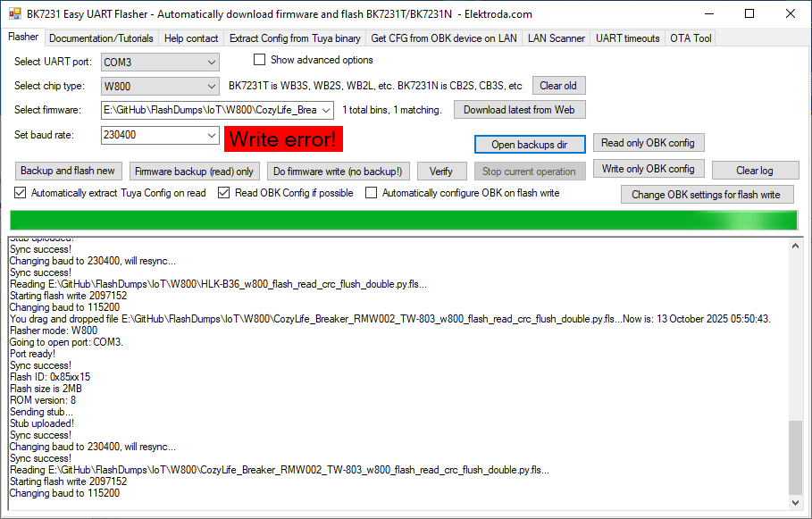Viewport: 812px width, 519px height.
Task: Click log line 'Flasher mode: W800'
Action: tap(54, 331)
